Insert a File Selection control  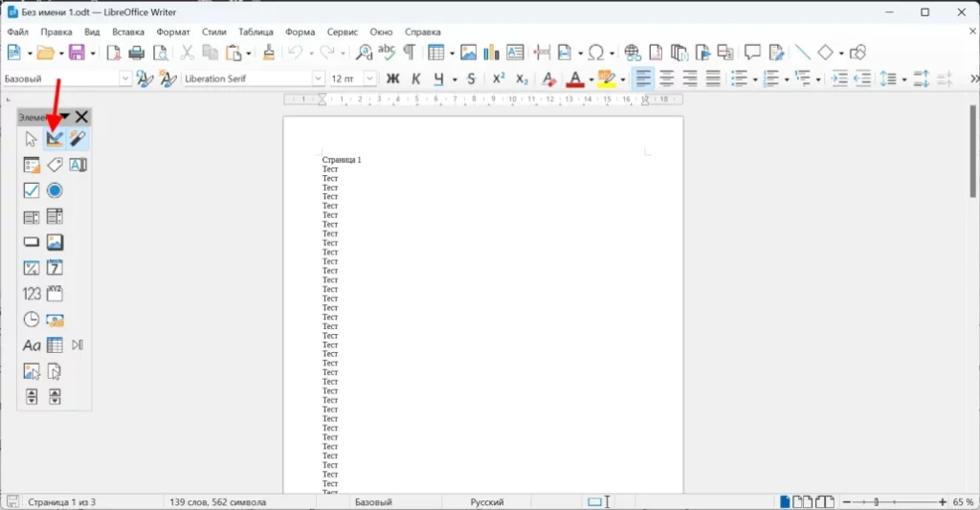point(55,371)
